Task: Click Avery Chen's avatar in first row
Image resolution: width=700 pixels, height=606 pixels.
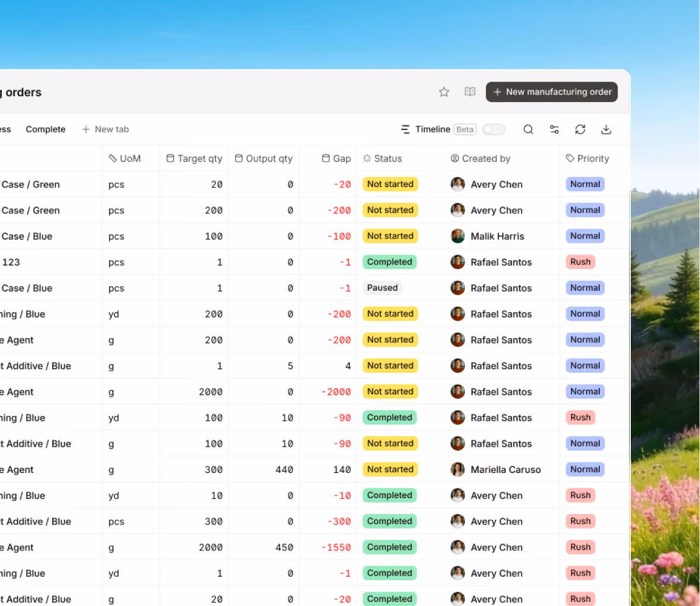Action: 458,184
